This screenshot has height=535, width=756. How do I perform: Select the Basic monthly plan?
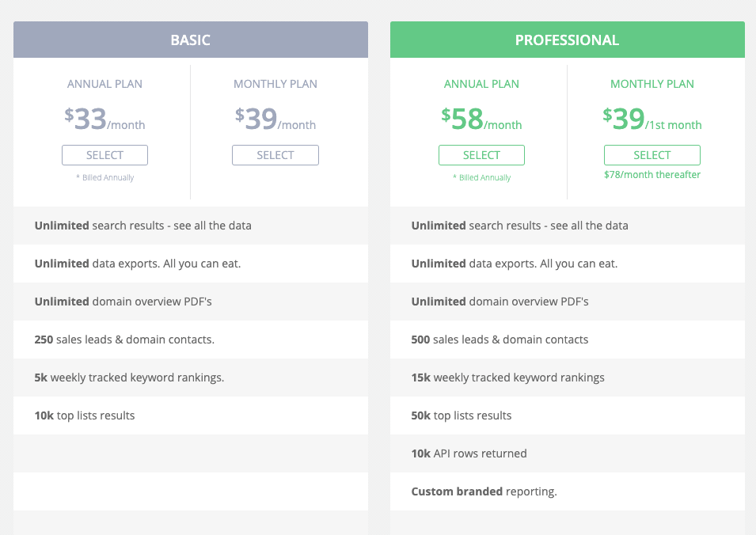point(275,155)
